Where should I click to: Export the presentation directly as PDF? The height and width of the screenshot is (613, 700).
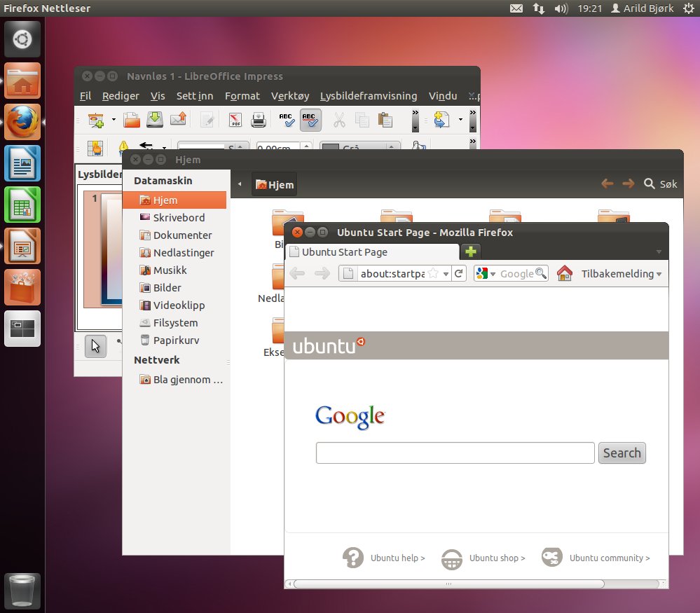click(x=235, y=120)
